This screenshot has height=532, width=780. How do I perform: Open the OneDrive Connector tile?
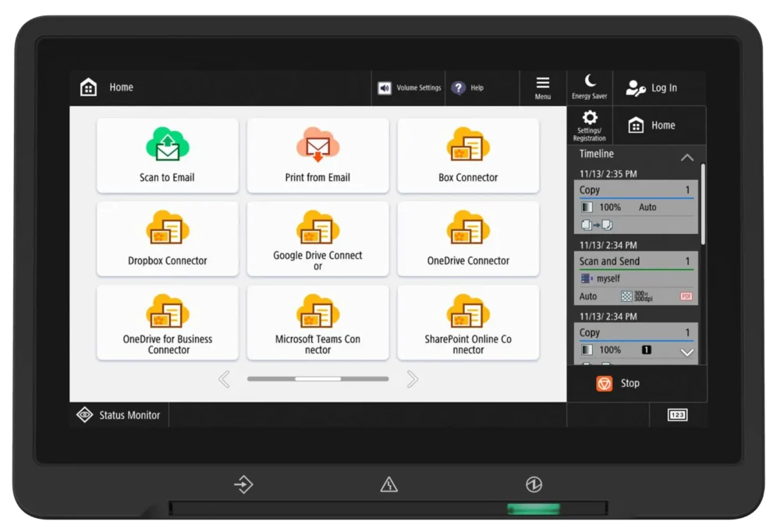(x=468, y=239)
